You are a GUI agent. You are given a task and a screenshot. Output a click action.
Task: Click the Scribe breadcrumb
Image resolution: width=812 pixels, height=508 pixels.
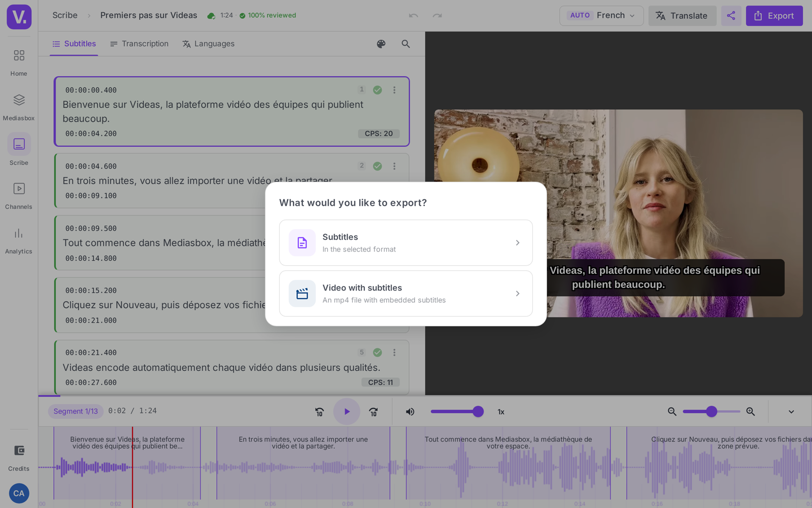(x=65, y=15)
